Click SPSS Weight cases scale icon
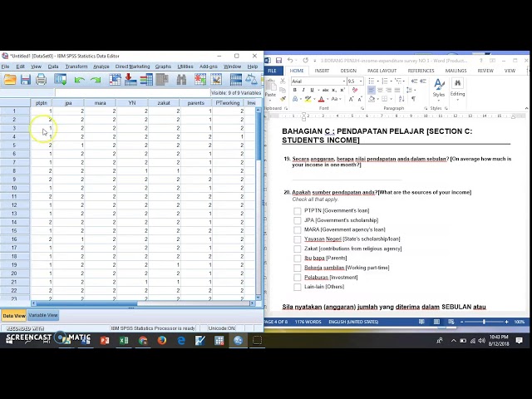 [x=251, y=80]
